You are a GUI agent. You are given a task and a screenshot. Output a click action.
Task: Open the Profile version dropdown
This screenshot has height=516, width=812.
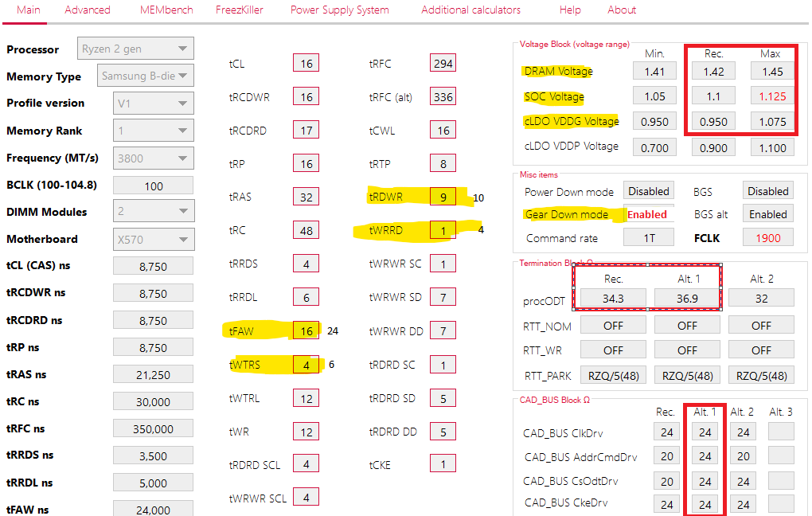coord(154,103)
